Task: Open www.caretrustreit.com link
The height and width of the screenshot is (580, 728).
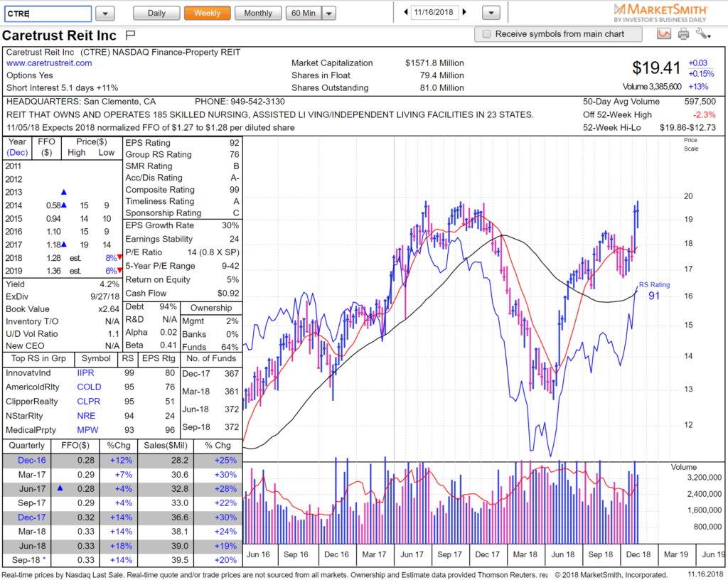Action: 49,63
